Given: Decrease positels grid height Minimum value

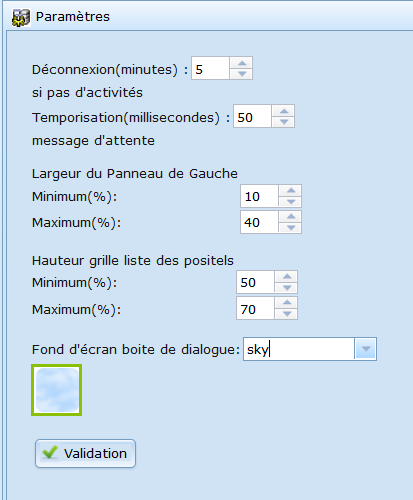Looking at the screenshot, I should (x=287, y=287).
